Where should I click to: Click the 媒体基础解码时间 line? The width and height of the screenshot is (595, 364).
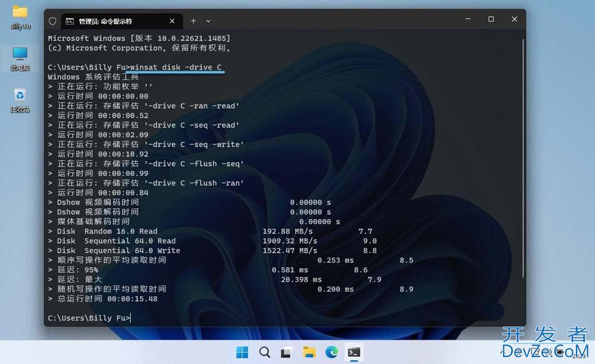tap(194, 221)
